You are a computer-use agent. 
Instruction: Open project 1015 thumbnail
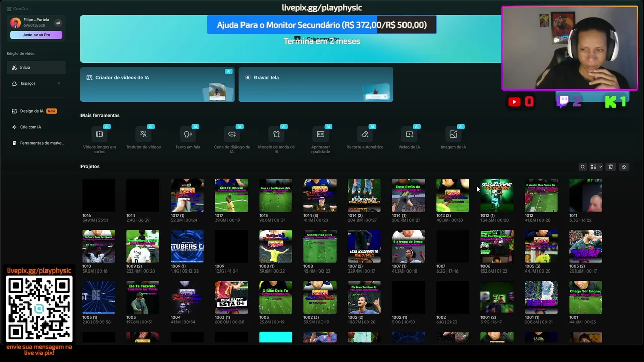(276, 195)
